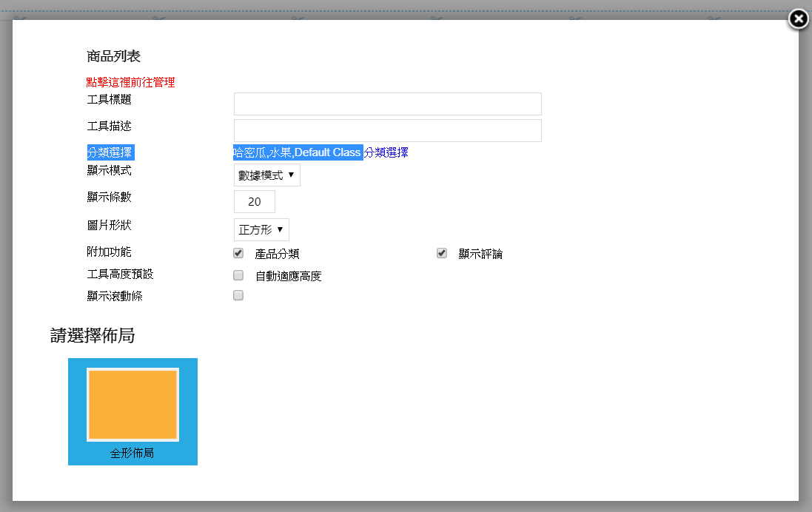Enable the 自動適應高度 checkbox

coord(238,275)
